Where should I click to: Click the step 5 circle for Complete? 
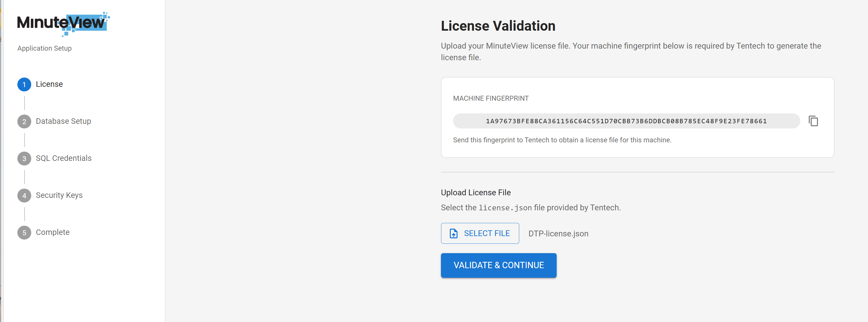[x=24, y=232]
